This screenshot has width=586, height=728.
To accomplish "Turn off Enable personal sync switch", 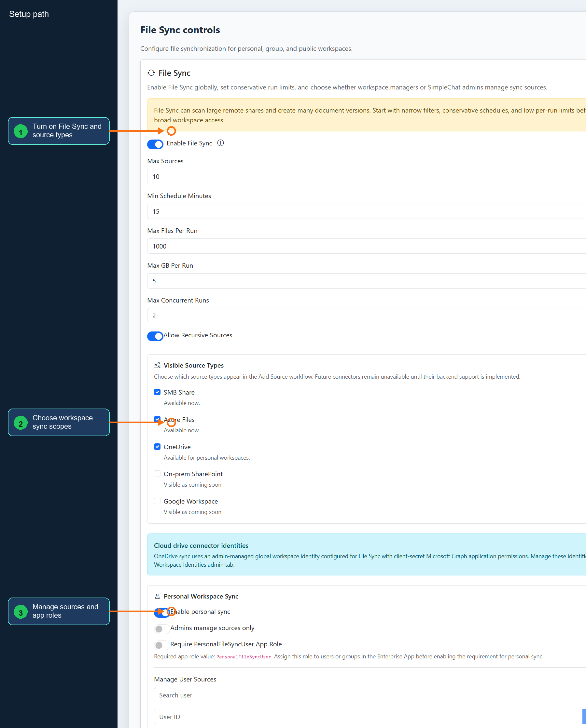I will coord(162,613).
